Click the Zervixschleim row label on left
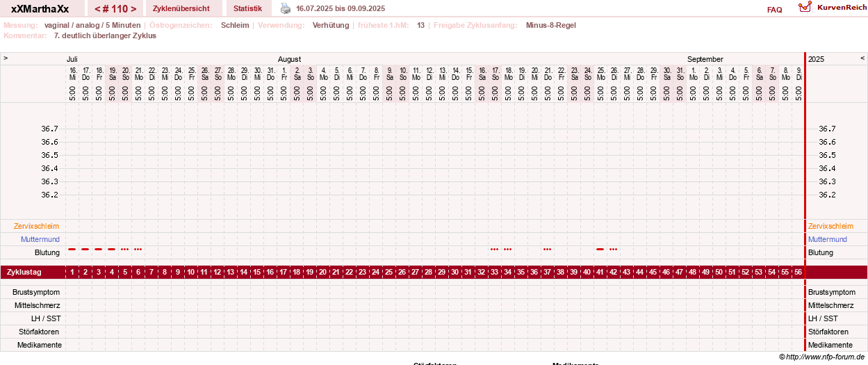The height and width of the screenshot is (365, 868). coord(36,226)
